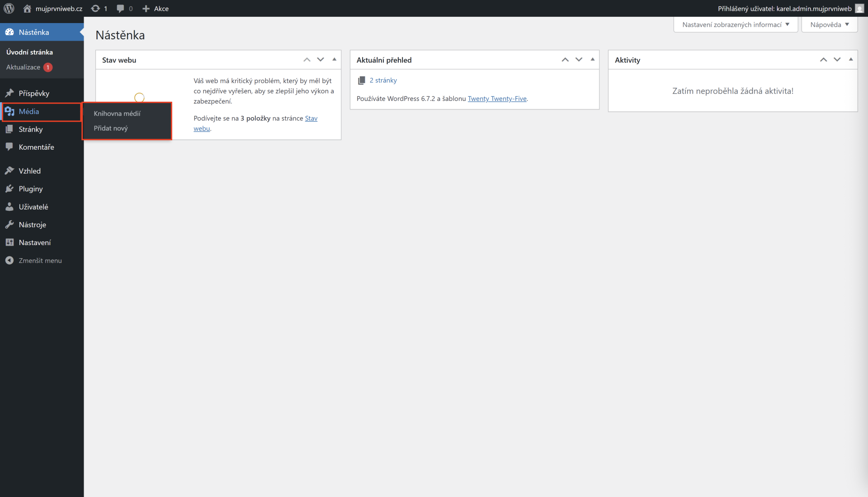The image size is (868, 497).
Task: Click the logged-in user avatar
Action: (x=859, y=8)
